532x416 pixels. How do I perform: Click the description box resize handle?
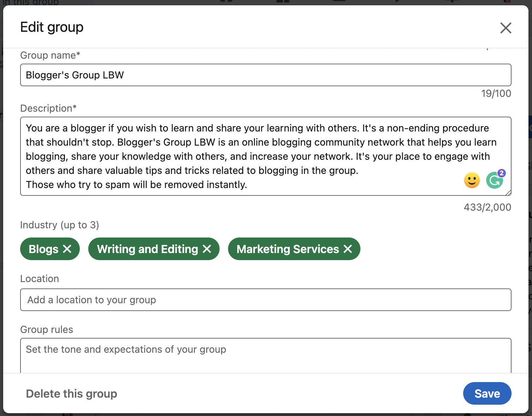pos(508,193)
